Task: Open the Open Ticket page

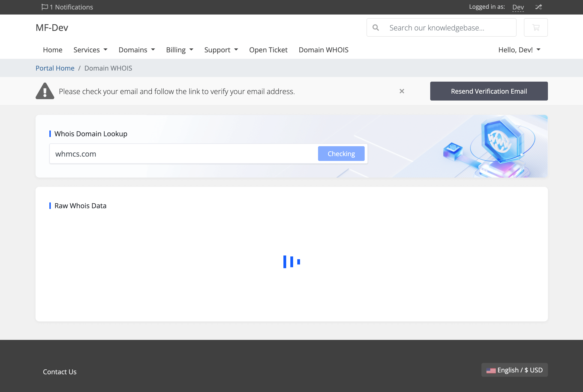Action: 268,50
